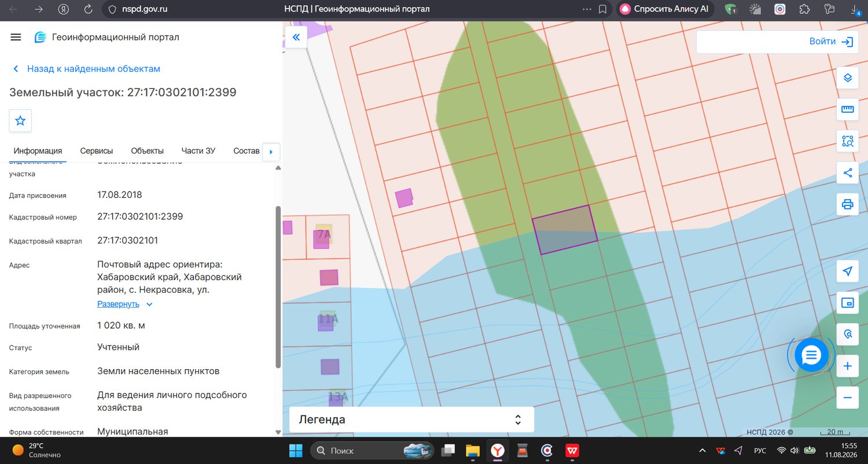
Task: Click the Учтенный status value
Action: click(x=118, y=347)
